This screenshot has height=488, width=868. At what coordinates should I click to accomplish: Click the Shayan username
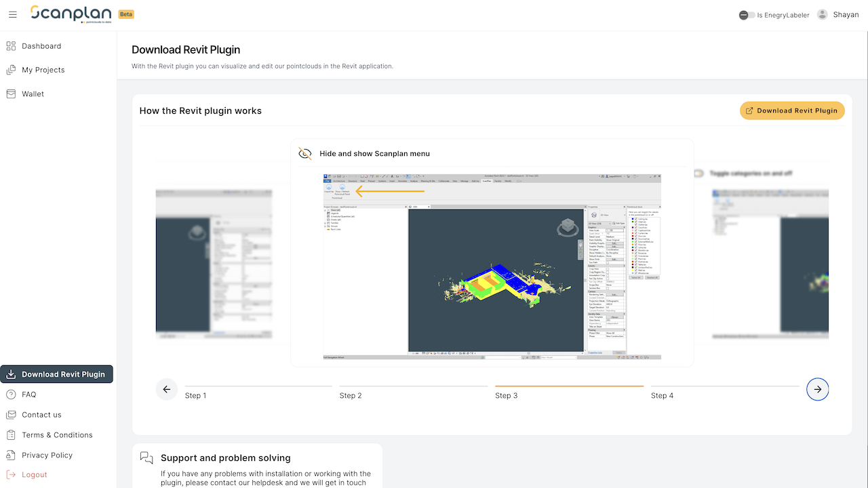click(x=846, y=15)
